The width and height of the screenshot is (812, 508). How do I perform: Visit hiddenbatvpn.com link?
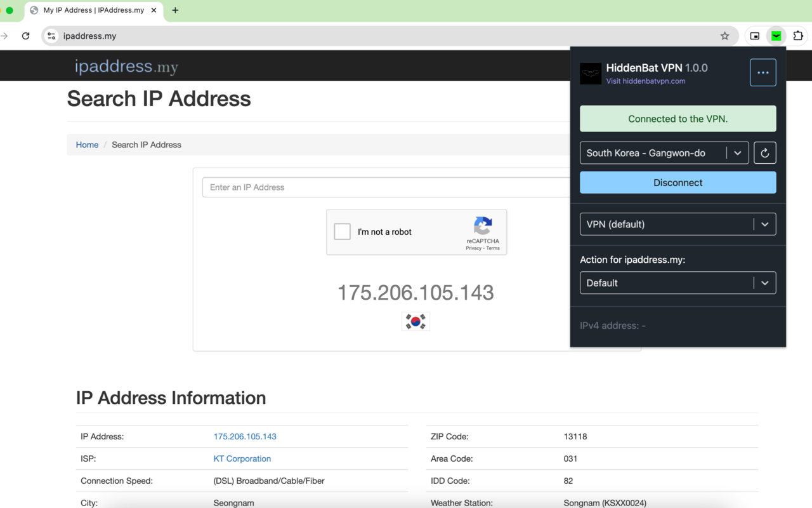tap(645, 81)
